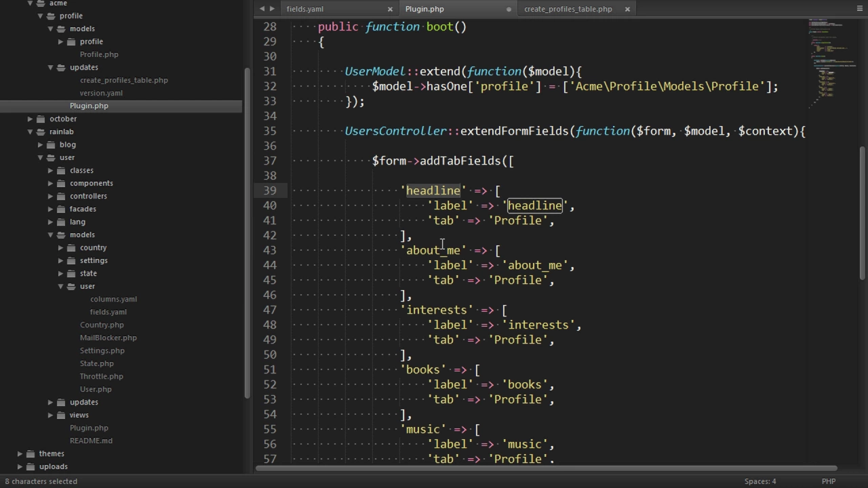Click the themes folder icon
Image resolution: width=868 pixels, height=488 pixels.
pos(33,453)
